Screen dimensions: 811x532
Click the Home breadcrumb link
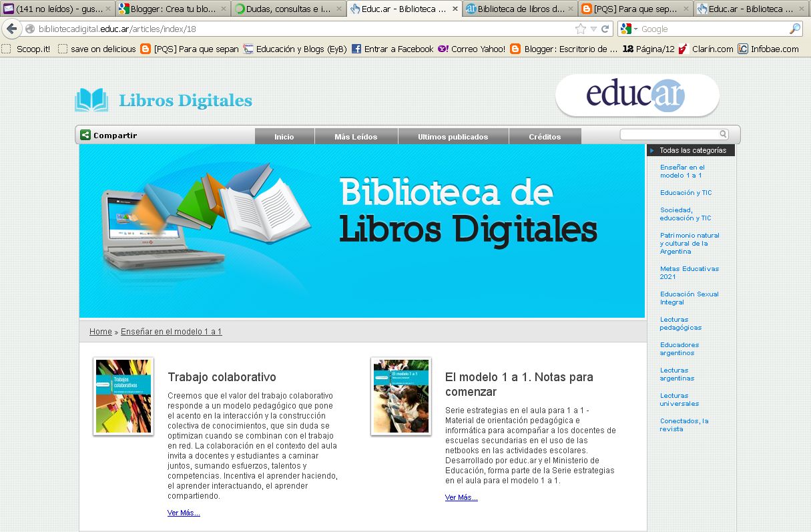click(100, 331)
